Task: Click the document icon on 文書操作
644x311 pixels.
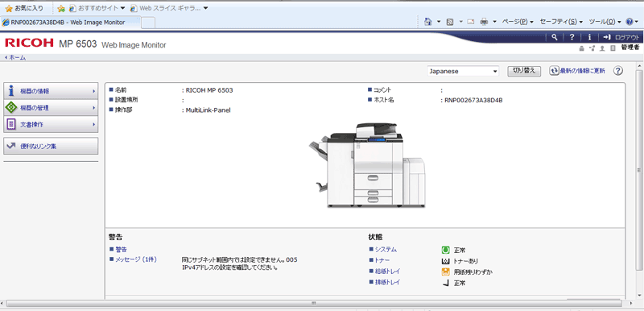Action: [x=11, y=124]
